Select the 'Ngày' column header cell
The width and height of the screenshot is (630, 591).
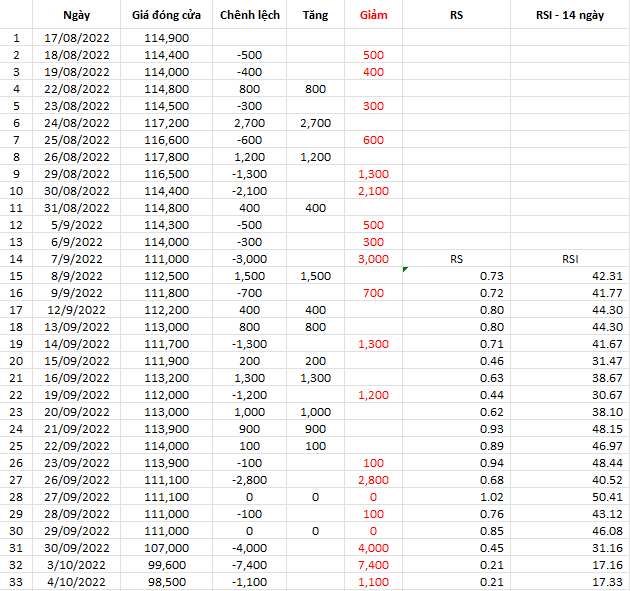pos(76,15)
